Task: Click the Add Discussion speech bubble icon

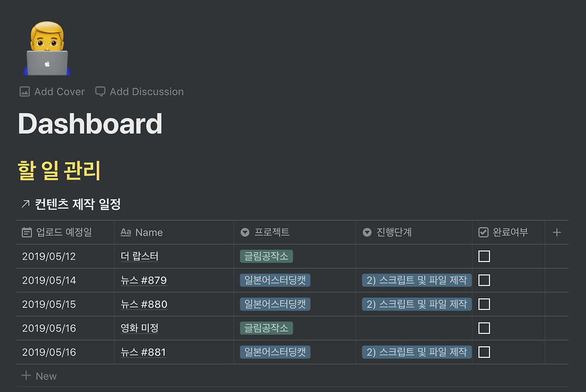Action: (x=100, y=91)
